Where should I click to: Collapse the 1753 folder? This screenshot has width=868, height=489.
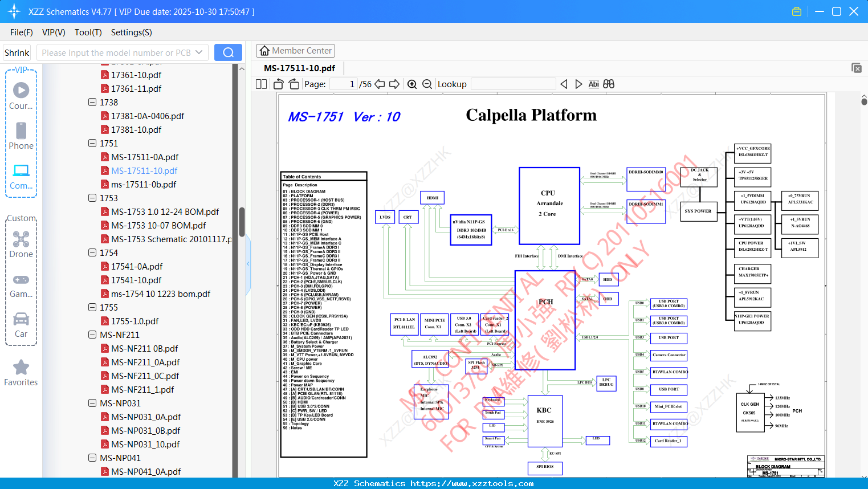(92, 198)
